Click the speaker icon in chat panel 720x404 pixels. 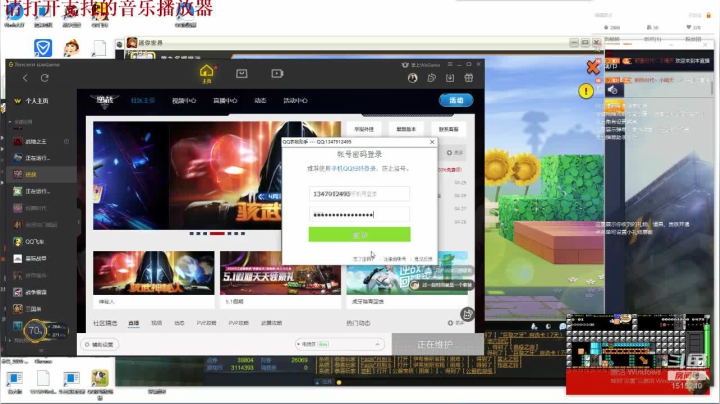(x=613, y=90)
